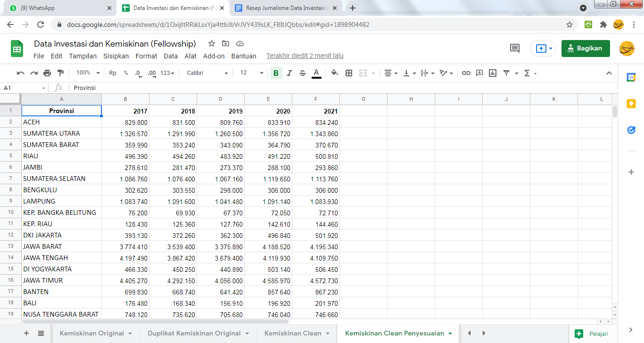The image size is (644, 343).
Task: Expand the 100% zoom dropdown
Action: tap(88, 73)
